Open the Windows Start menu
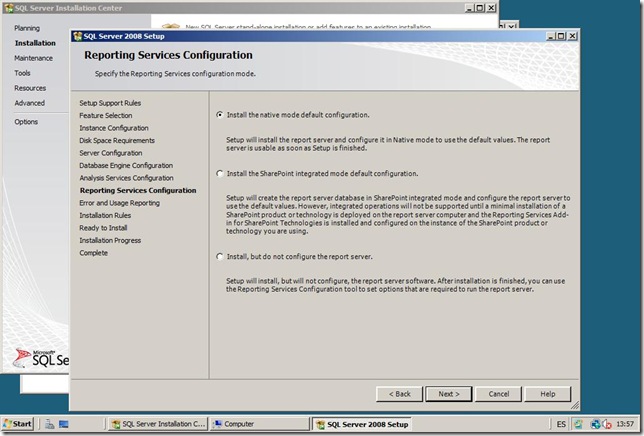Image resolution: width=644 pixels, height=436 pixels. (x=17, y=424)
